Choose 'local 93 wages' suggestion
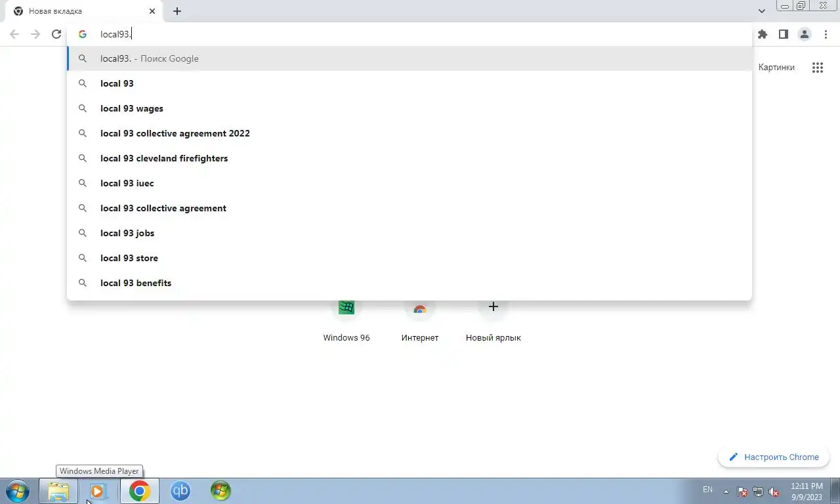The height and width of the screenshot is (504, 840). 409,108
